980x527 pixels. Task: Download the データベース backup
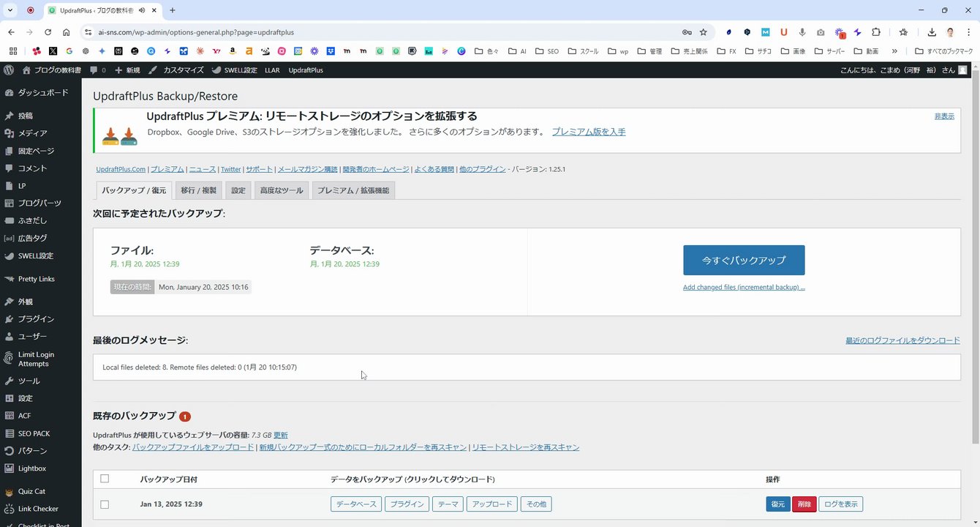click(356, 504)
